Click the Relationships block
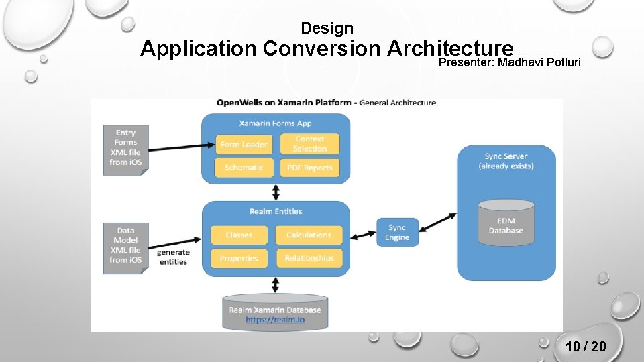This screenshot has width=644, height=362. pyautogui.click(x=309, y=258)
